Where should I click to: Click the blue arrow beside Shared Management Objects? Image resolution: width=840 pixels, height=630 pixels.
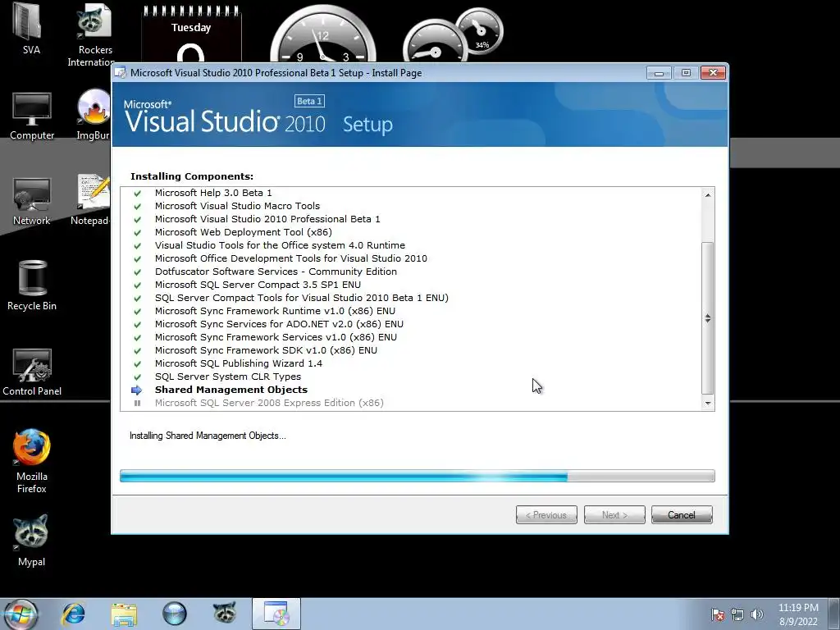coord(137,390)
